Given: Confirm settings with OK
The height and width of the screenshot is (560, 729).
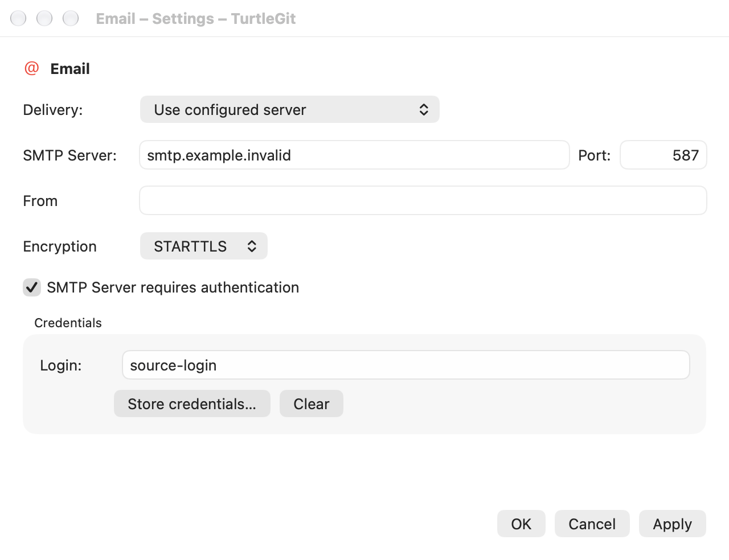Looking at the screenshot, I should click(x=521, y=524).
